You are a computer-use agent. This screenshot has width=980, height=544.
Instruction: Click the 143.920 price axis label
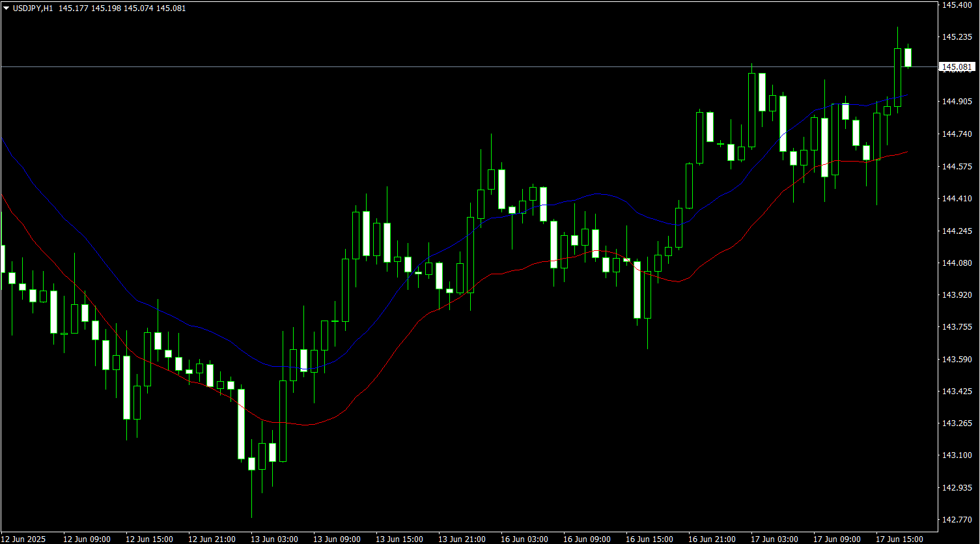click(957, 294)
